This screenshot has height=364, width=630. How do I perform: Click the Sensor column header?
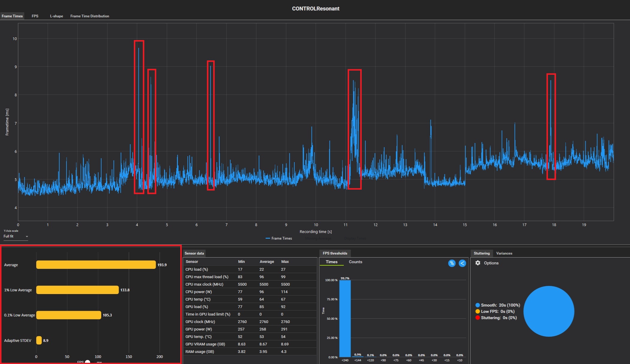pos(192,261)
